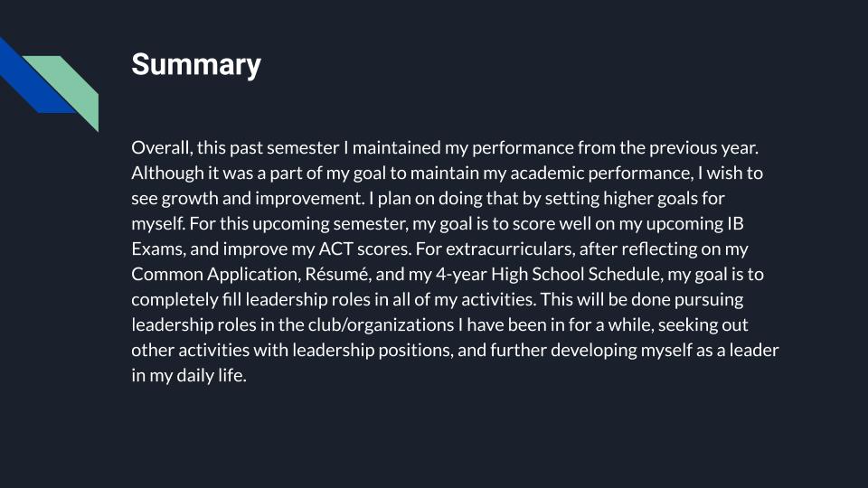The height and width of the screenshot is (488, 868).
Task: Click the Summary slide title
Action: coord(196,65)
